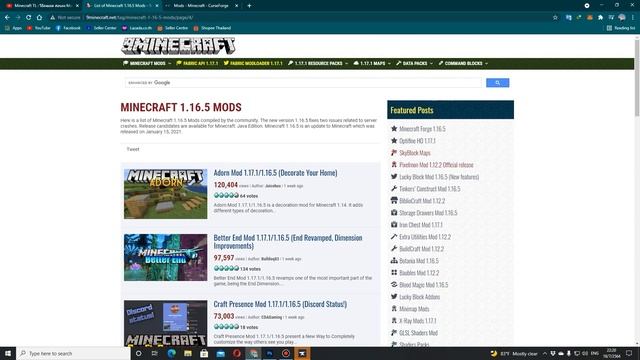Expand the Command Blocks menu

pyautogui.click(x=463, y=63)
